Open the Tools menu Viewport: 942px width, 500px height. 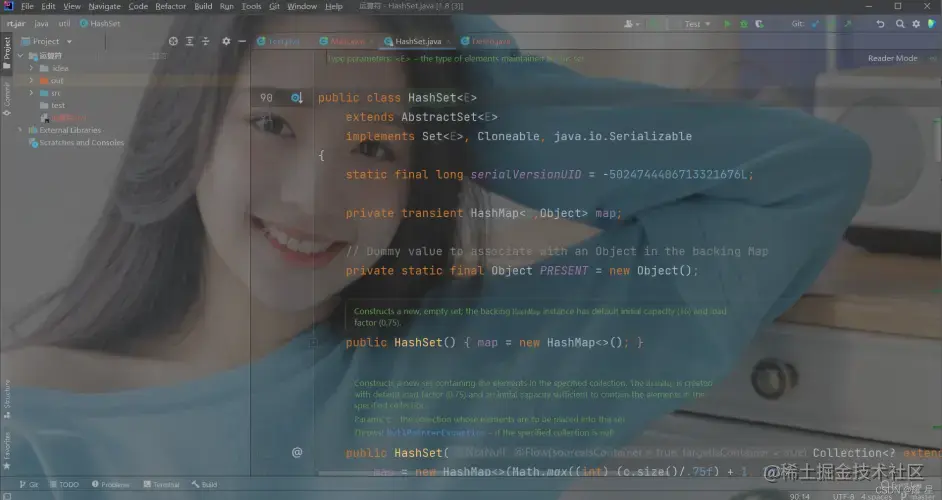(251, 7)
